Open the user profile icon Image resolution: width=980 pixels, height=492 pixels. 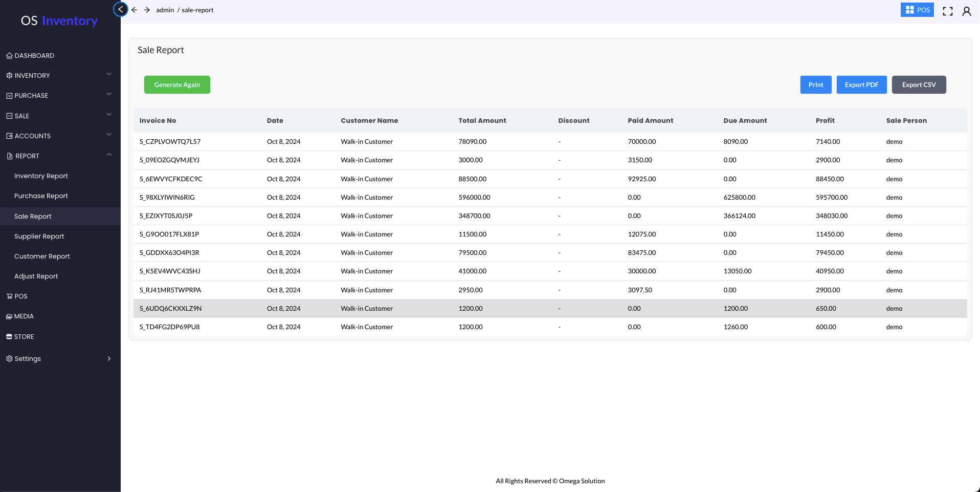[966, 11]
